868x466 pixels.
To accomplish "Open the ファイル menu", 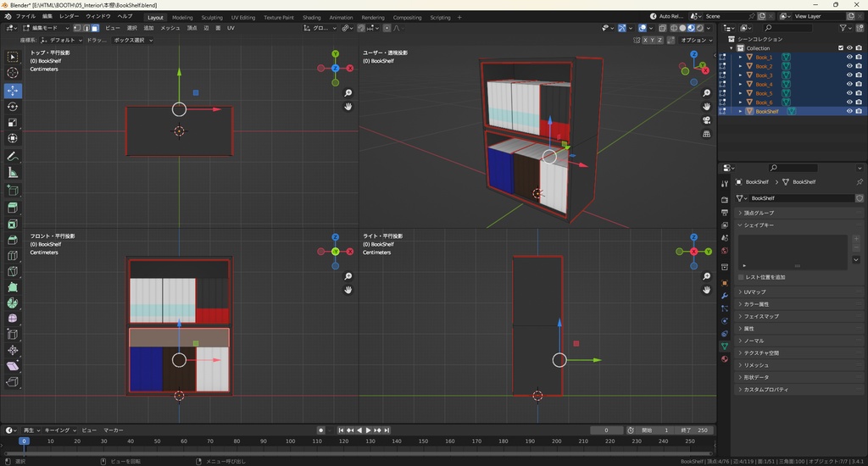I will click(x=25, y=17).
